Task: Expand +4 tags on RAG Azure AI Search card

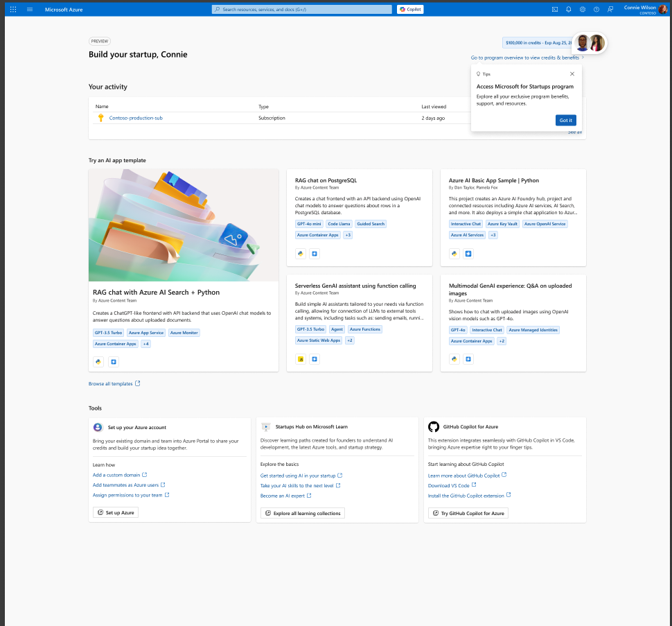Action: click(145, 344)
